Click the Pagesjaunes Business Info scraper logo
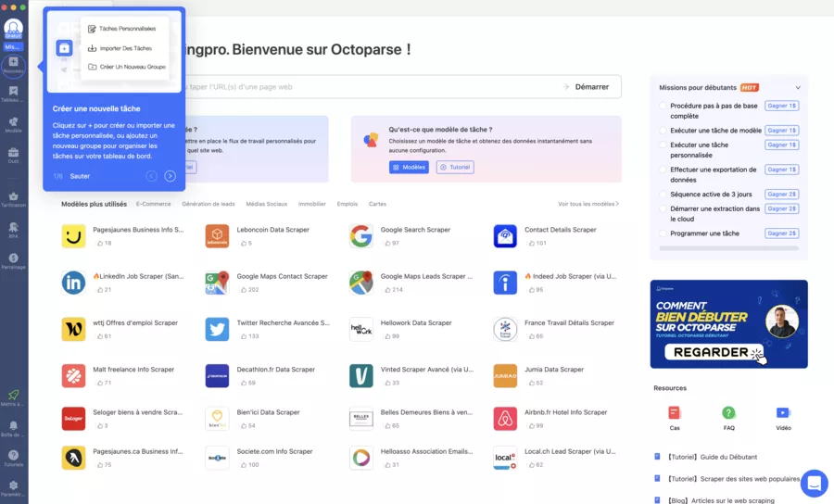 [73, 236]
